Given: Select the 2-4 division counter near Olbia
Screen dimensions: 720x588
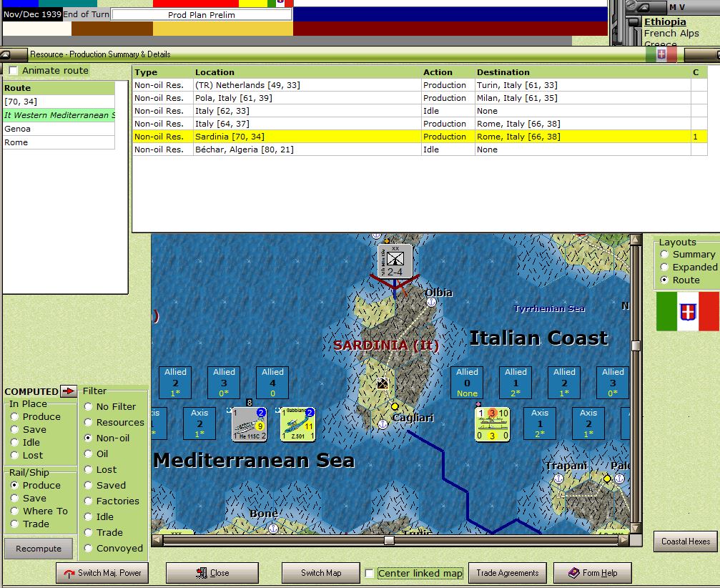Looking at the screenshot, I should pos(394,260).
